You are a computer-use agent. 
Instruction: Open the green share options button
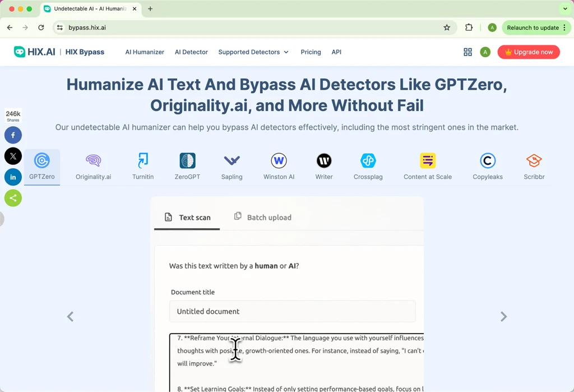click(13, 198)
